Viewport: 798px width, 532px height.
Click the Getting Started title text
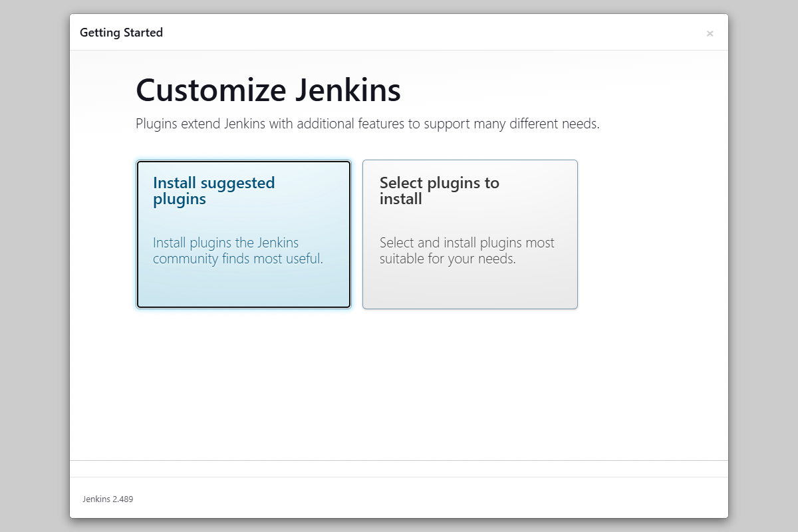click(121, 32)
